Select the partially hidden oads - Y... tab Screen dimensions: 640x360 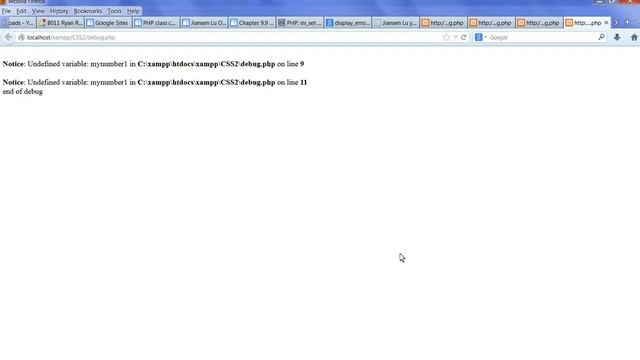20,23
